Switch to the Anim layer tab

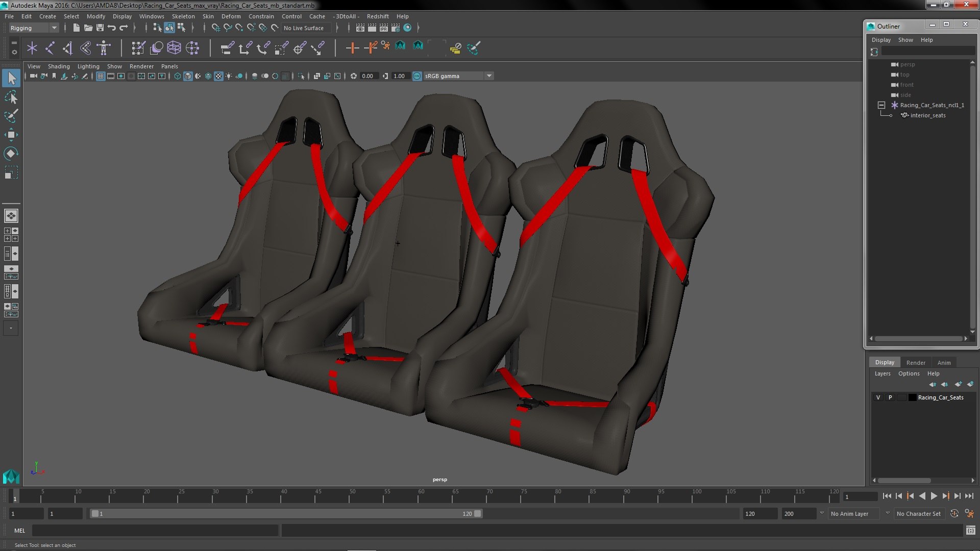tap(944, 363)
